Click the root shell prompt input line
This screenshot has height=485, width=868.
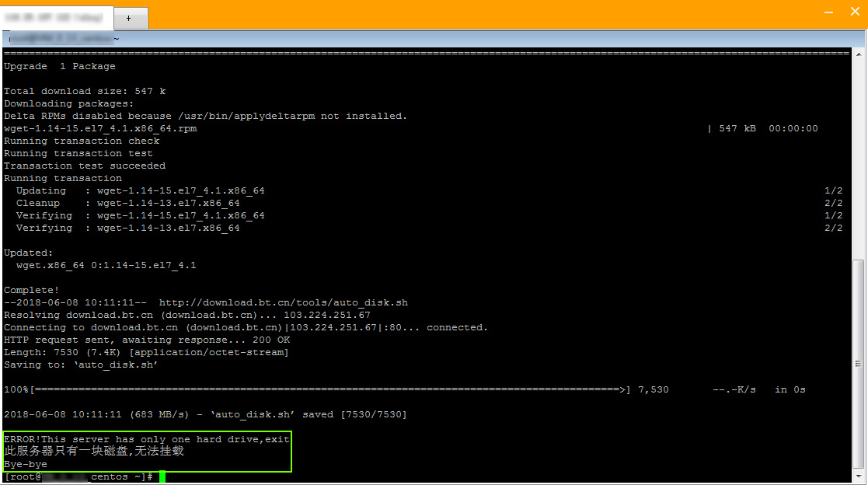[85, 476]
